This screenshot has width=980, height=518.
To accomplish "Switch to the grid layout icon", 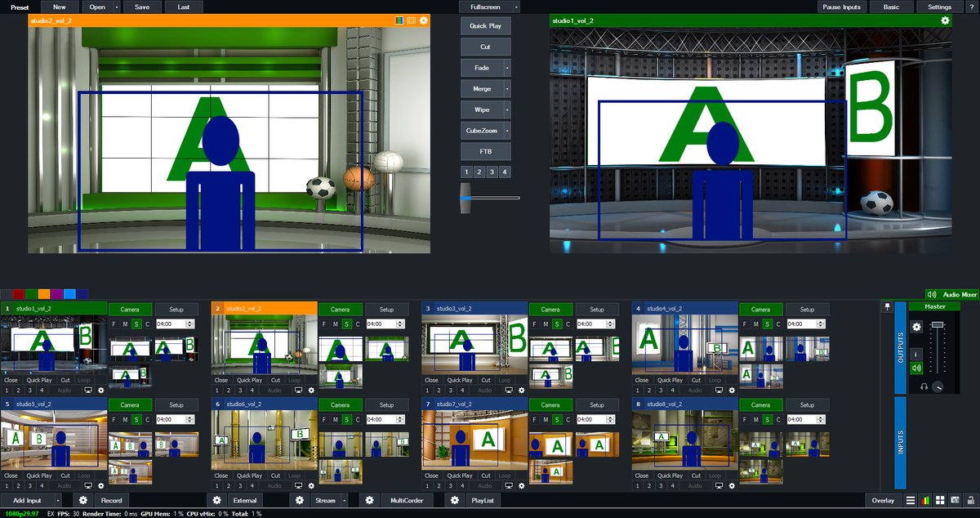I will pyautogui.click(x=940, y=500).
